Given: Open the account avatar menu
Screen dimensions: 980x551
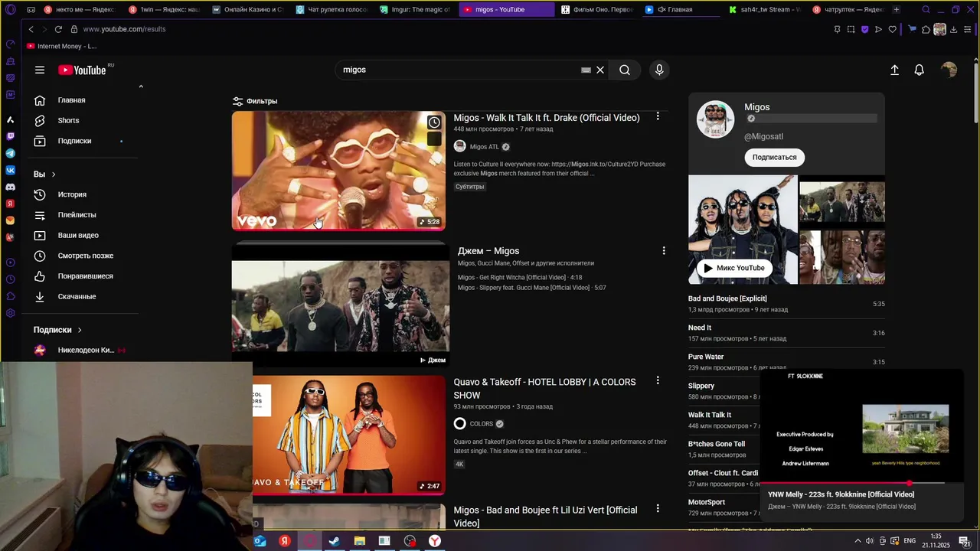Looking at the screenshot, I should tap(949, 70).
